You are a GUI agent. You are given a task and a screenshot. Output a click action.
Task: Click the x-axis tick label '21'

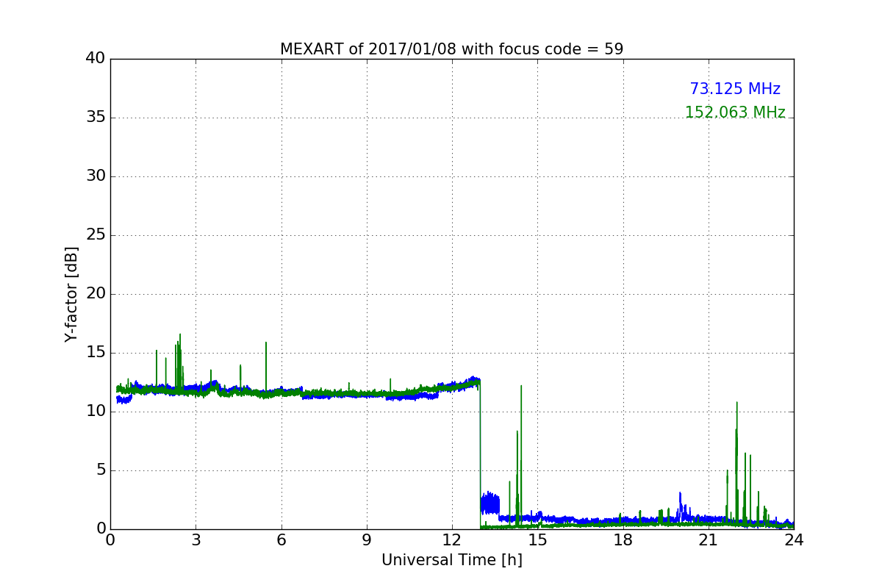pos(709,540)
